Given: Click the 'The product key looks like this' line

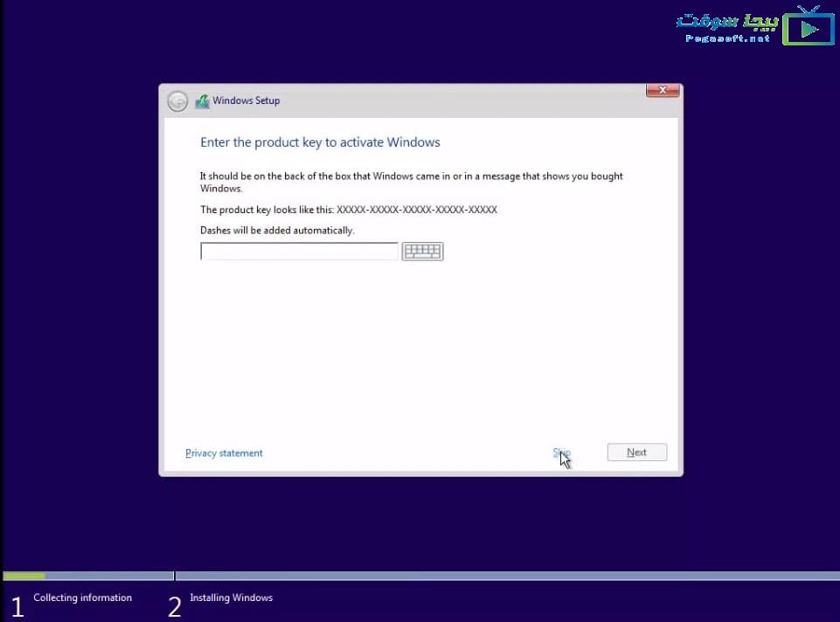Looking at the screenshot, I should click(x=349, y=210).
